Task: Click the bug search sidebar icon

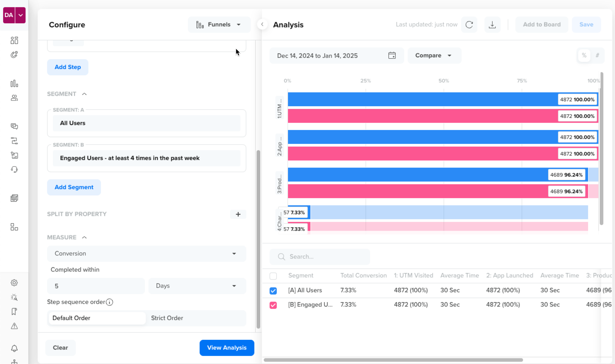Action: (14, 297)
